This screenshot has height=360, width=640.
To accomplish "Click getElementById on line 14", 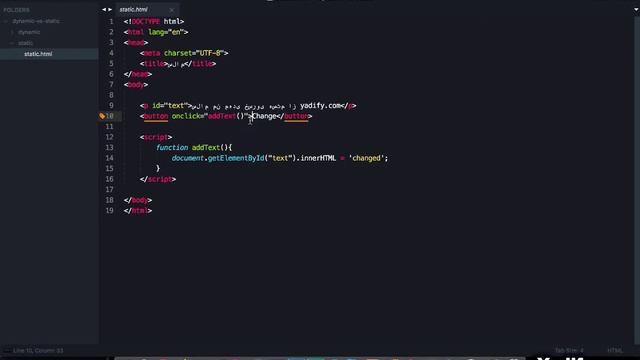I will (236, 158).
